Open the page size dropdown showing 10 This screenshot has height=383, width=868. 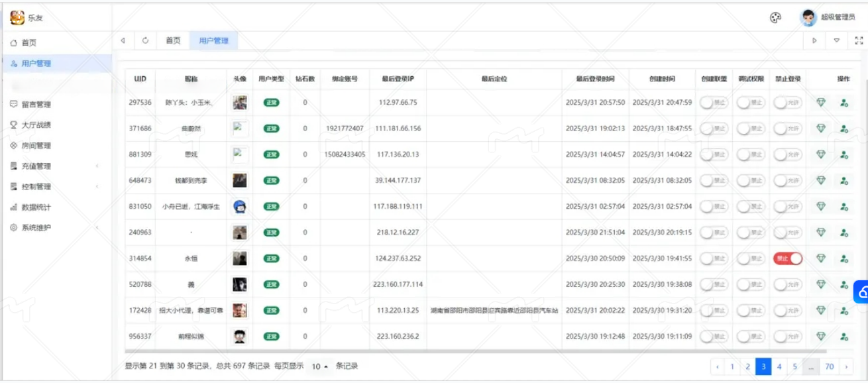pyautogui.click(x=320, y=366)
